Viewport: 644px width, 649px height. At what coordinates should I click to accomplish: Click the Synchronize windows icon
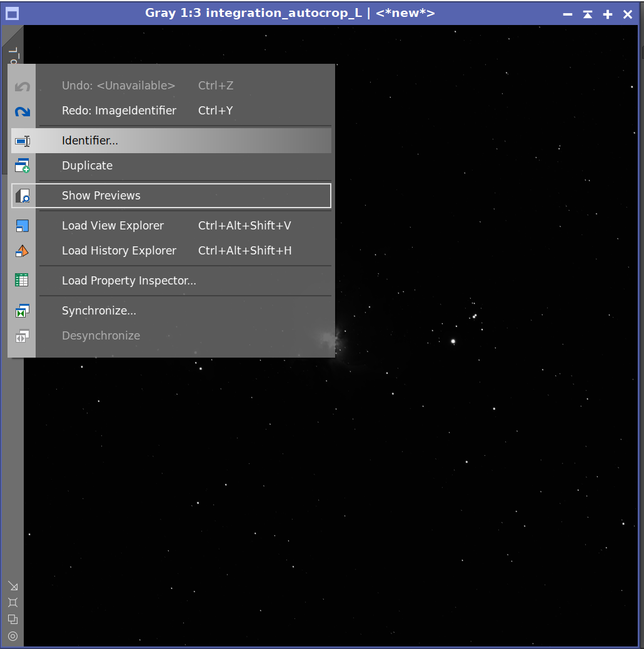23,311
